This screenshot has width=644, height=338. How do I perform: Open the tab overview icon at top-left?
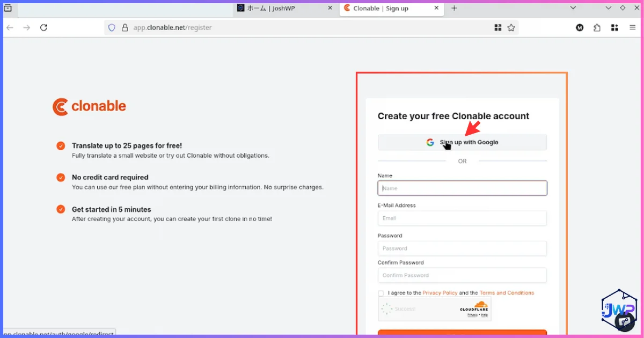(8, 8)
